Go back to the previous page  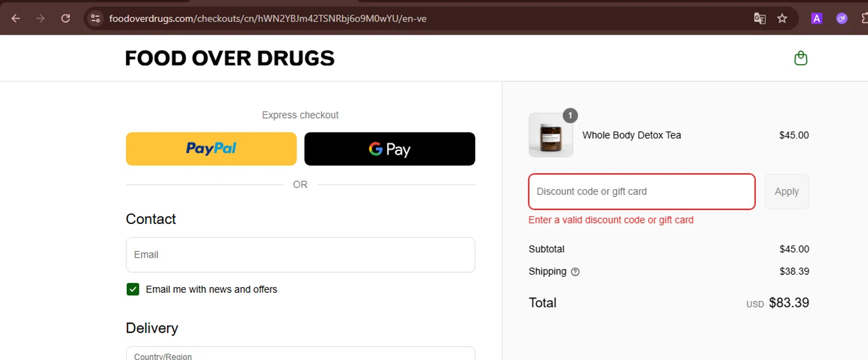[x=16, y=19]
